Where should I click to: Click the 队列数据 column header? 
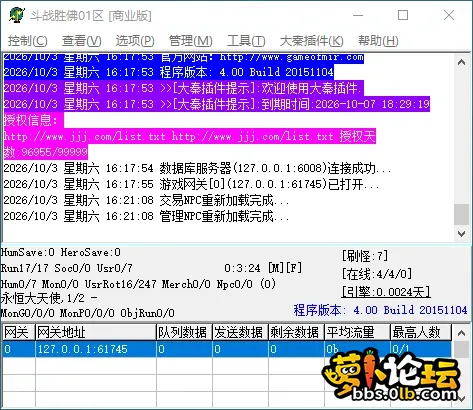point(184,332)
